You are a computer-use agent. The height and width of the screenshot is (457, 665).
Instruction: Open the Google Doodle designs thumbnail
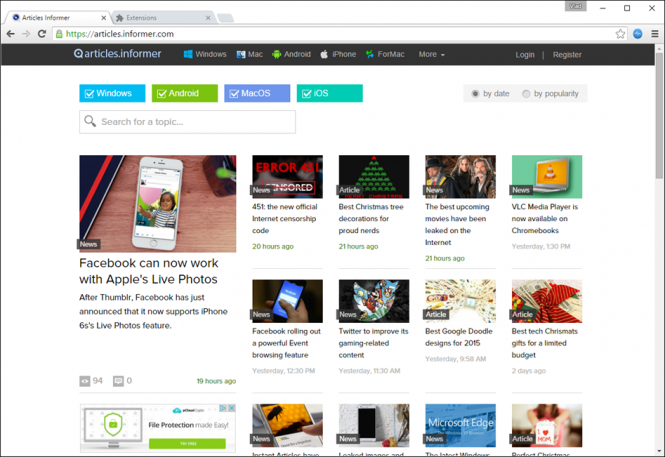pyautogui.click(x=461, y=301)
